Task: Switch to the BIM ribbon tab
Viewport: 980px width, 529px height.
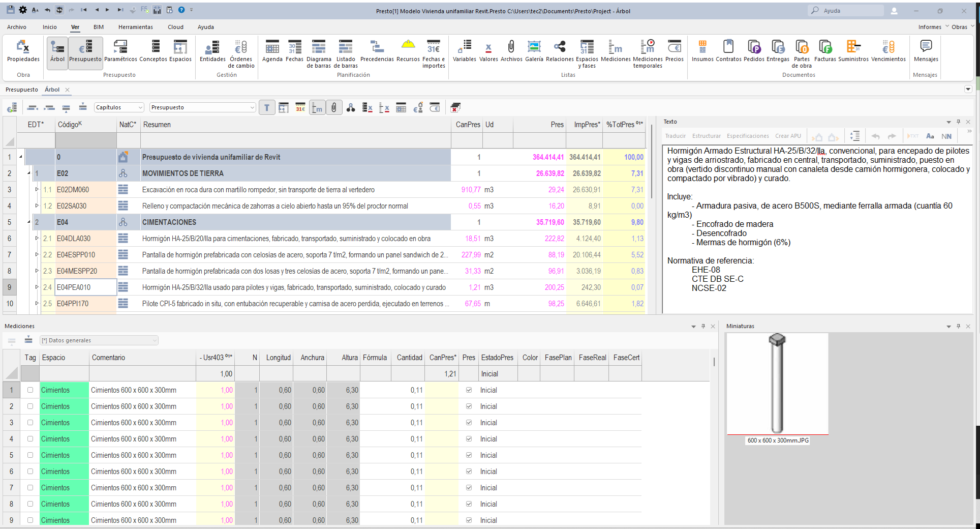Action: pos(99,27)
